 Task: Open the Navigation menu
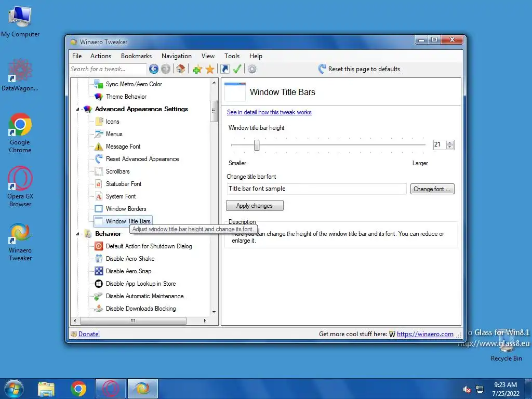[x=177, y=56]
